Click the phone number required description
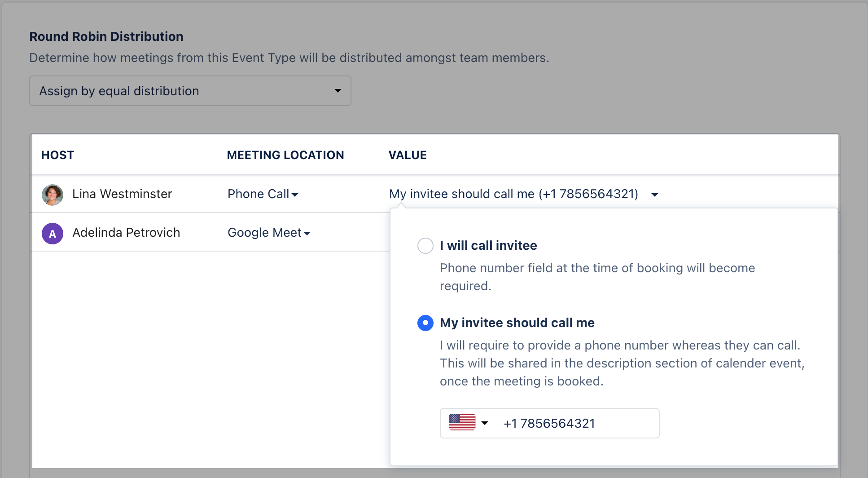The height and width of the screenshot is (478, 868). (x=597, y=277)
